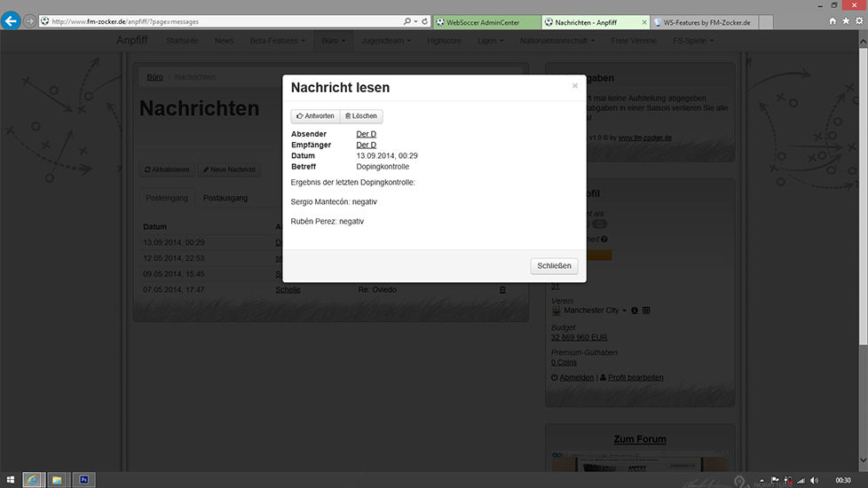Expand the Büro dropdown menu
Screen dimensions: 868x488
[x=335, y=40]
